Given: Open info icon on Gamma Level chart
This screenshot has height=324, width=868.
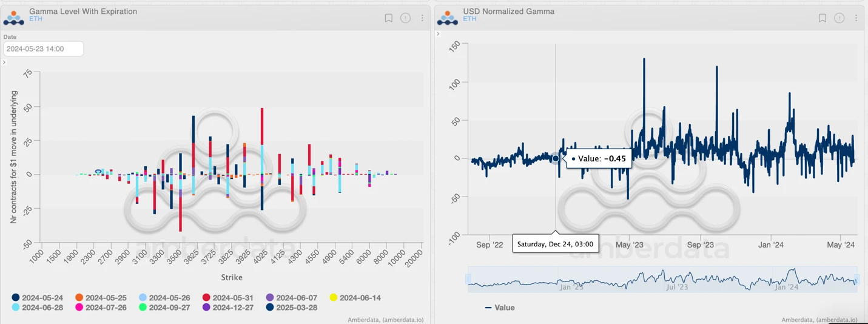Looking at the screenshot, I should [x=405, y=18].
